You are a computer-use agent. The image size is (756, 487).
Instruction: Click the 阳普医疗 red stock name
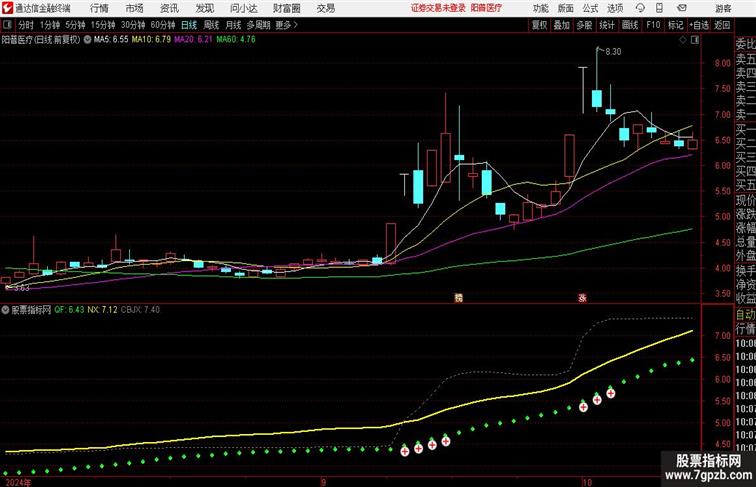pos(486,8)
